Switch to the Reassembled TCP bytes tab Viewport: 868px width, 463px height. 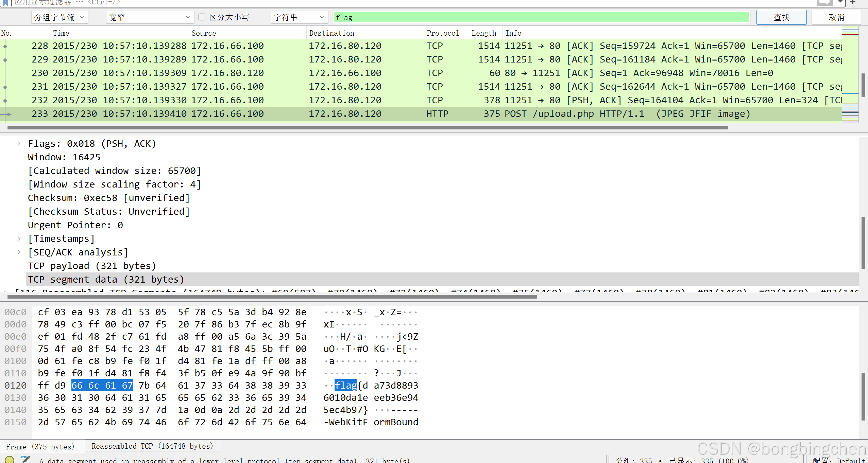[x=152, y=446]
